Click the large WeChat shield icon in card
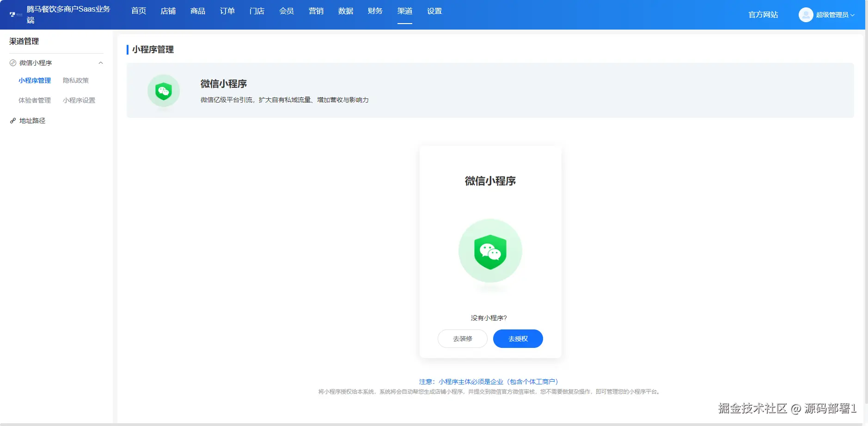The height and width of the screenshot is (426, 868). click(x=490, y=251)
